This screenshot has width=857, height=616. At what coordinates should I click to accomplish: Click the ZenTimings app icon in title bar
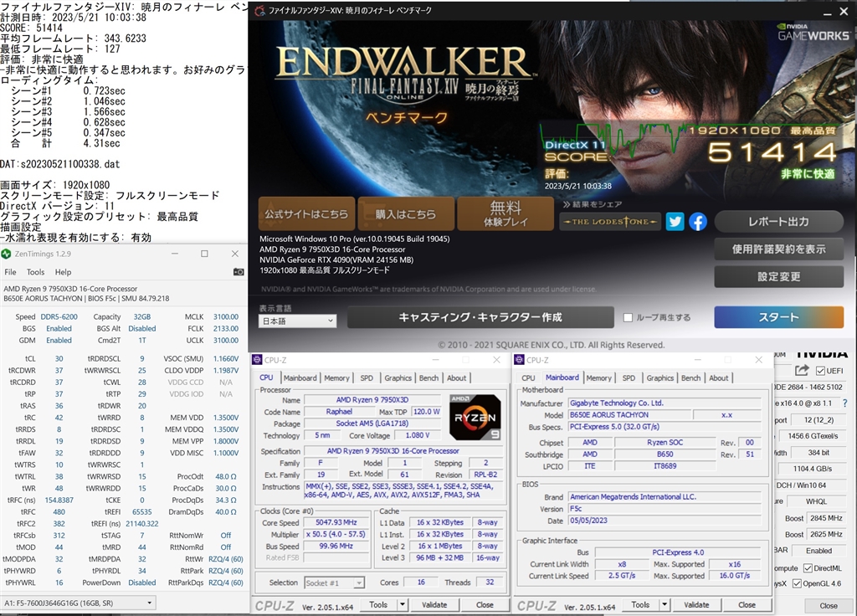coord(6,254)
